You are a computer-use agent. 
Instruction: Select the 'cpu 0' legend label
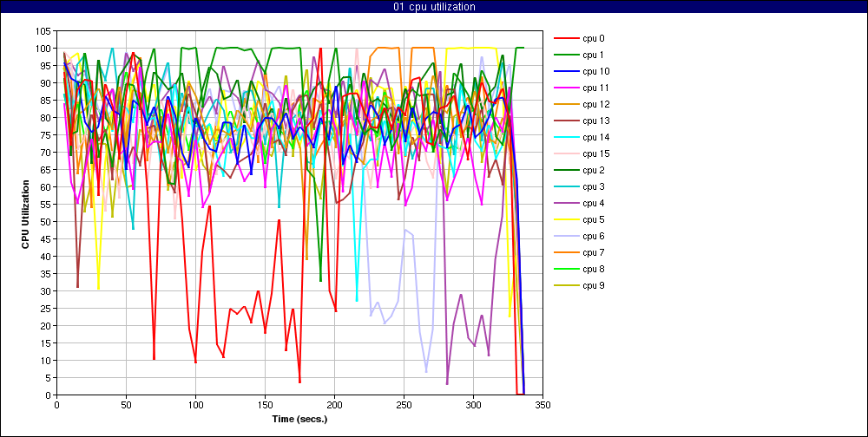pos(593,38)
